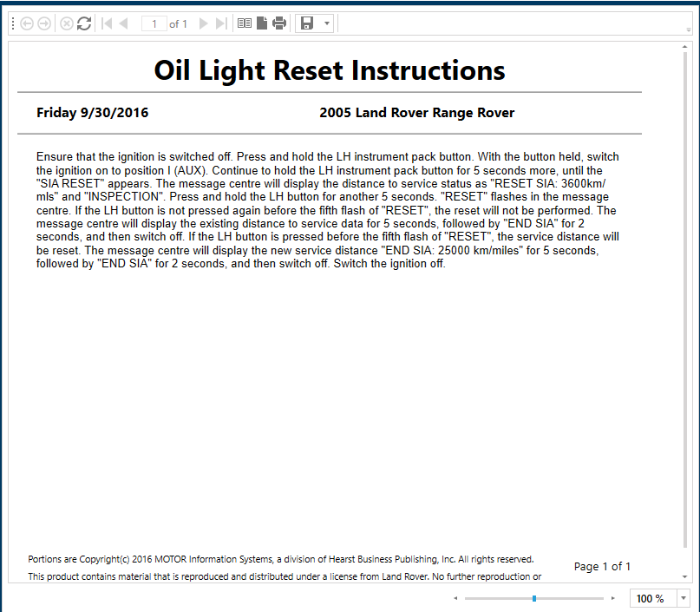Click the Stop rendering icon
Screen dimensions: 700x612
pyautogui.click(x=67, y=23)
